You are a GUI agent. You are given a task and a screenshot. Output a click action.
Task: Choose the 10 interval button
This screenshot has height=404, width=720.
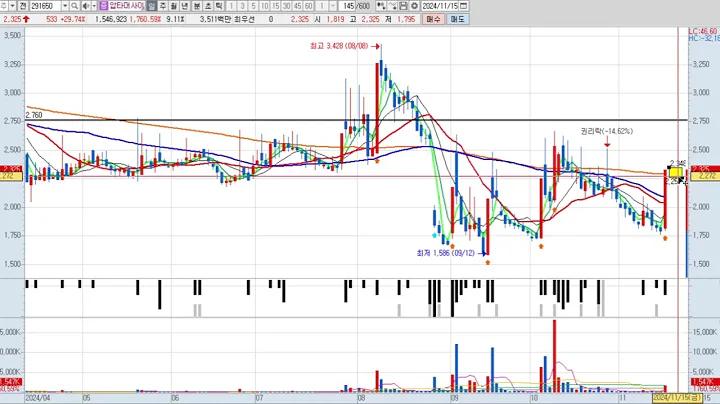coord(264,6)
